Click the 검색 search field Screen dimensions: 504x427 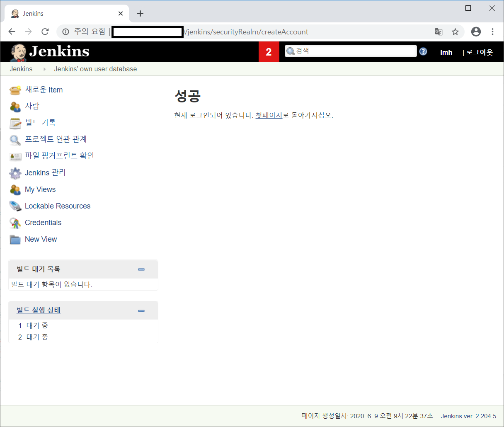coord(351,51)
